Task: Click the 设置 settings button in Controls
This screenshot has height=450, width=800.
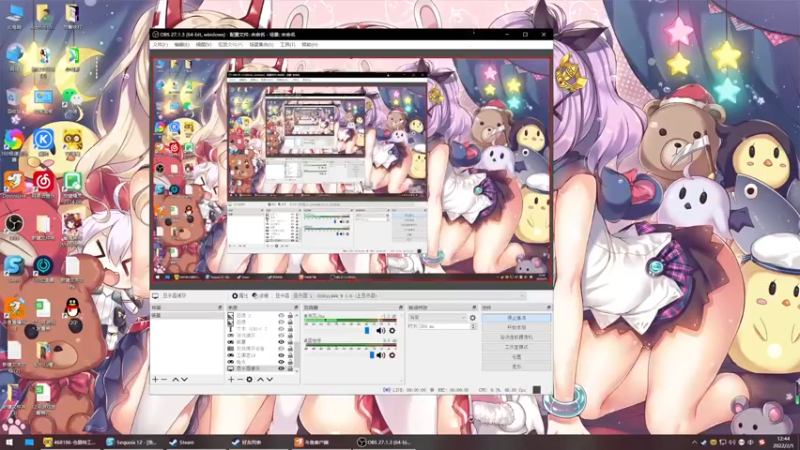Action: coord(516,357)
